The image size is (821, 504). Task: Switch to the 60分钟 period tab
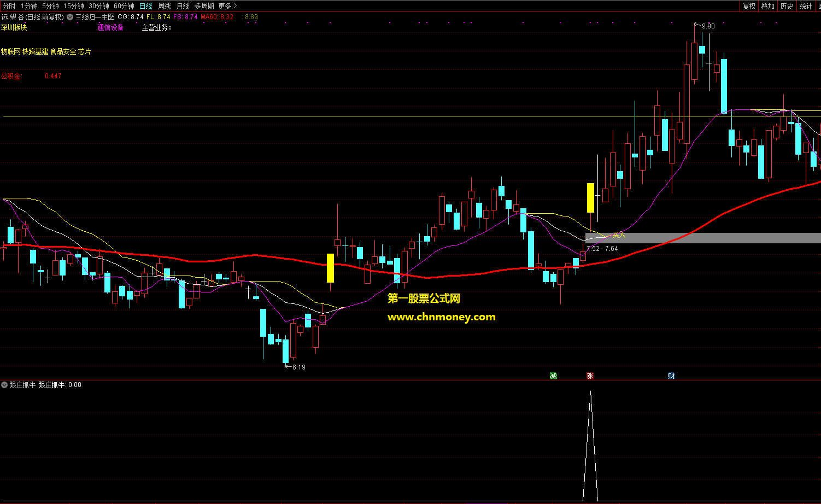[124, 6]
